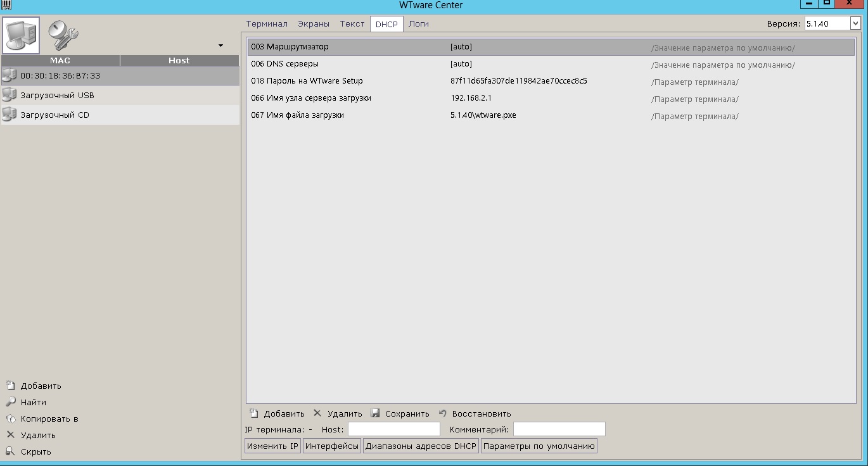This screenshot has height=466, width=868.
Task: Click the Сохранить floppy disk icon
Action: click(x=375, y=413)
